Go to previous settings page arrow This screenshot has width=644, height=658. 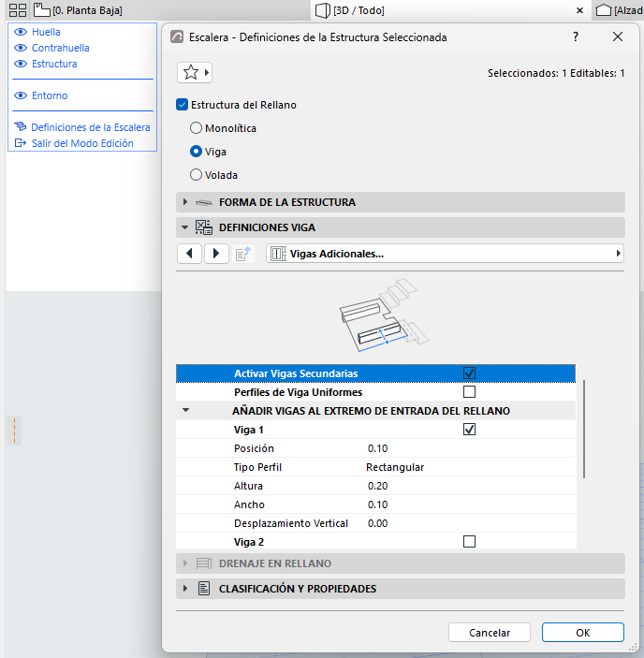(x=189, y=254)
